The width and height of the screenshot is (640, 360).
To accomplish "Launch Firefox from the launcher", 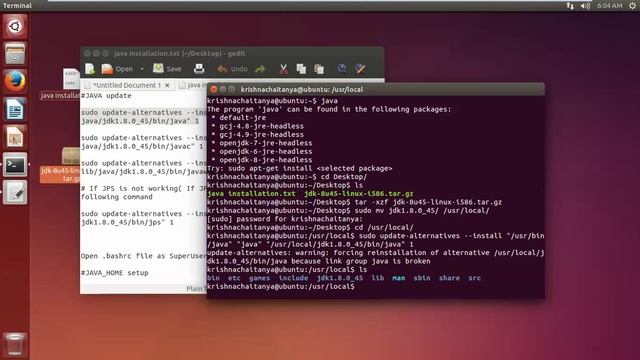I will pos(15,81).
